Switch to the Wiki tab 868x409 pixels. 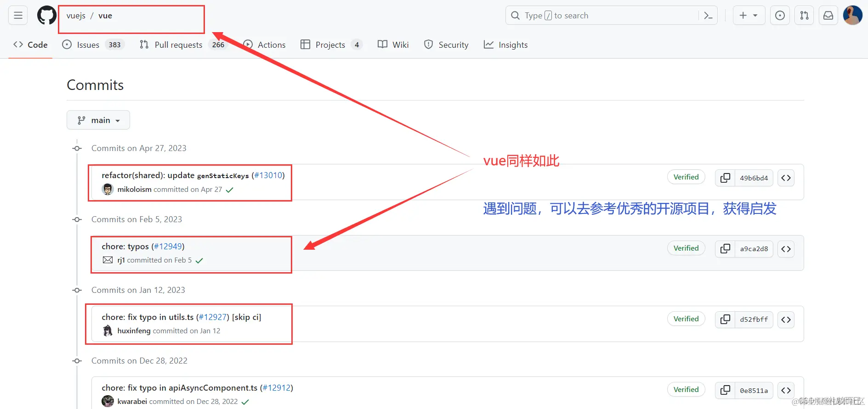pyautogui.click(x=393, y=45)
